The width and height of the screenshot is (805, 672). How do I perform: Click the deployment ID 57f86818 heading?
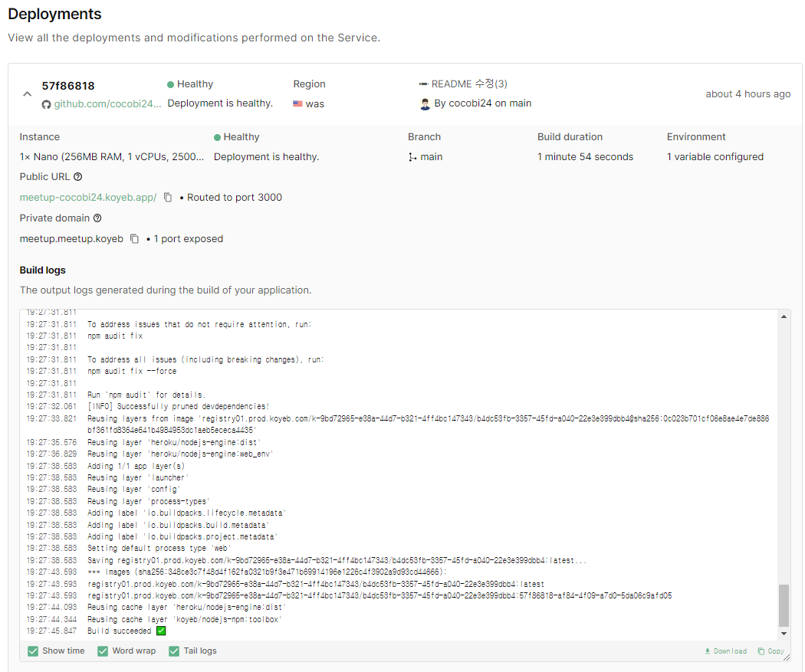click(68, 86)
